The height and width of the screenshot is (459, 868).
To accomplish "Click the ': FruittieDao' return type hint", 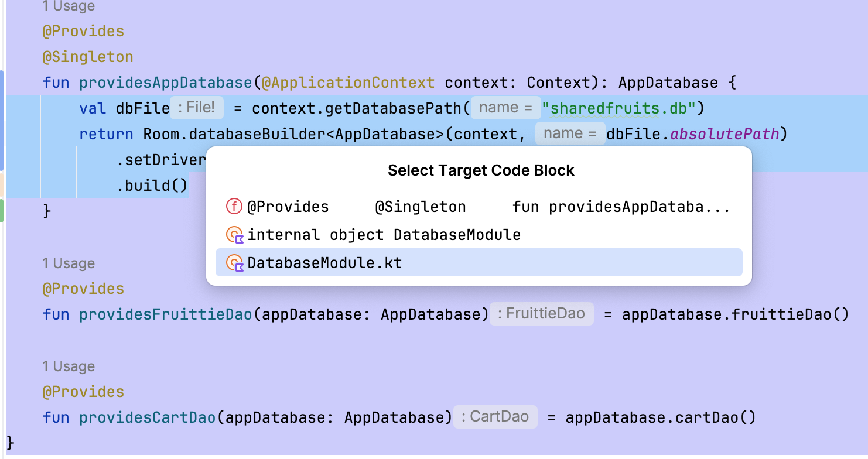I will [541, 314].
